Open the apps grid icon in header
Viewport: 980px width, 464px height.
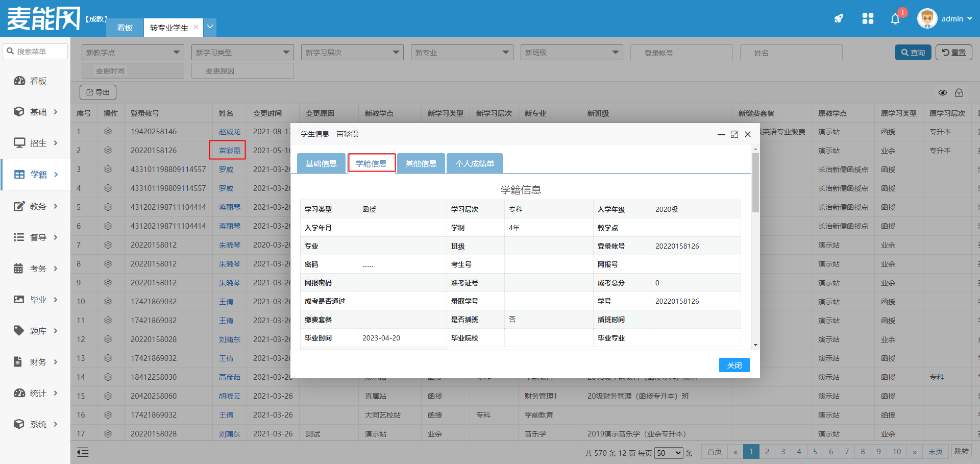click(868, 19)
